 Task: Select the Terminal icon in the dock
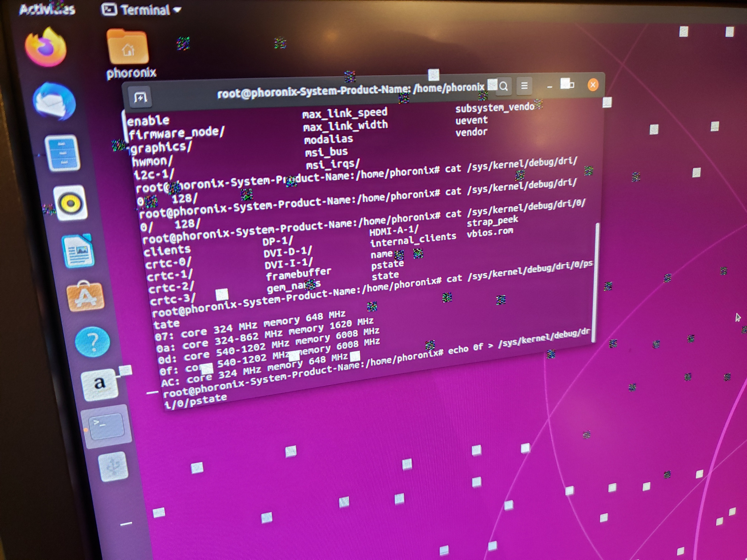tap(107, 426)
